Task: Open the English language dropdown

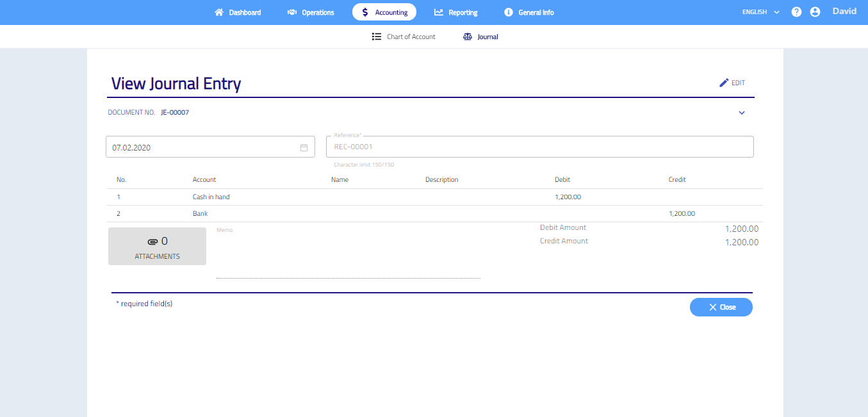Action: pos(760,12)
